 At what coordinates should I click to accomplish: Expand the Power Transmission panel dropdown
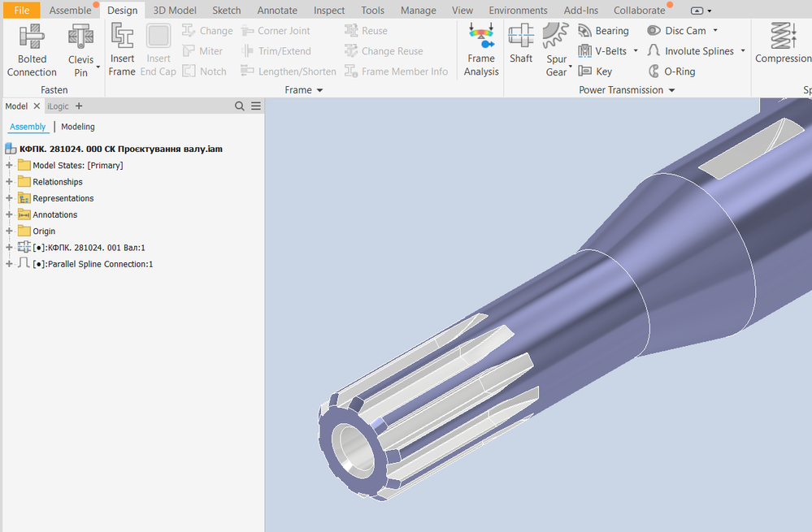671,90
